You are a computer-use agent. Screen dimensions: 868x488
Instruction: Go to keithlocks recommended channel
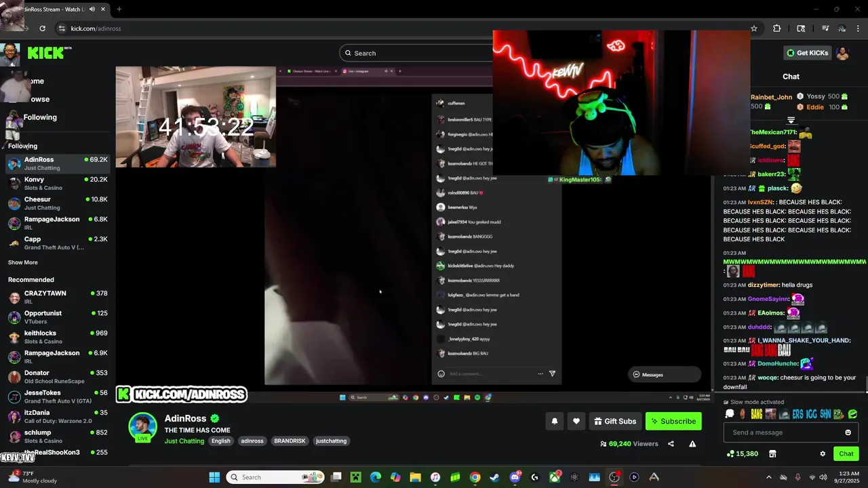coord(57,337)
